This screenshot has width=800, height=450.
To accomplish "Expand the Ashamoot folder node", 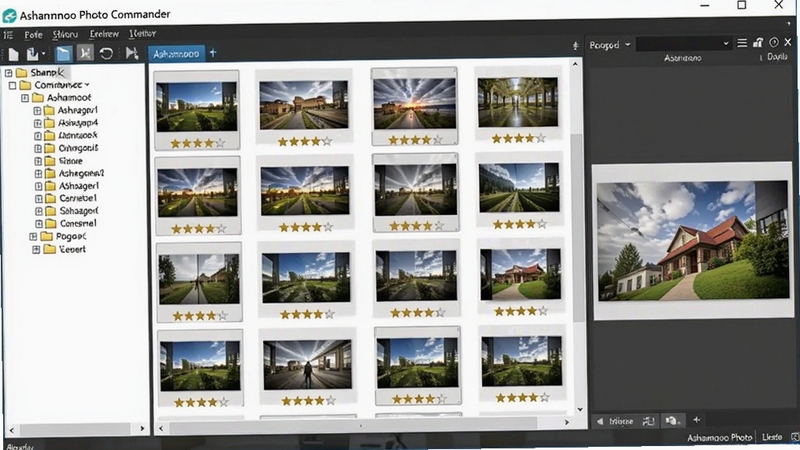I will pos(24,97).
